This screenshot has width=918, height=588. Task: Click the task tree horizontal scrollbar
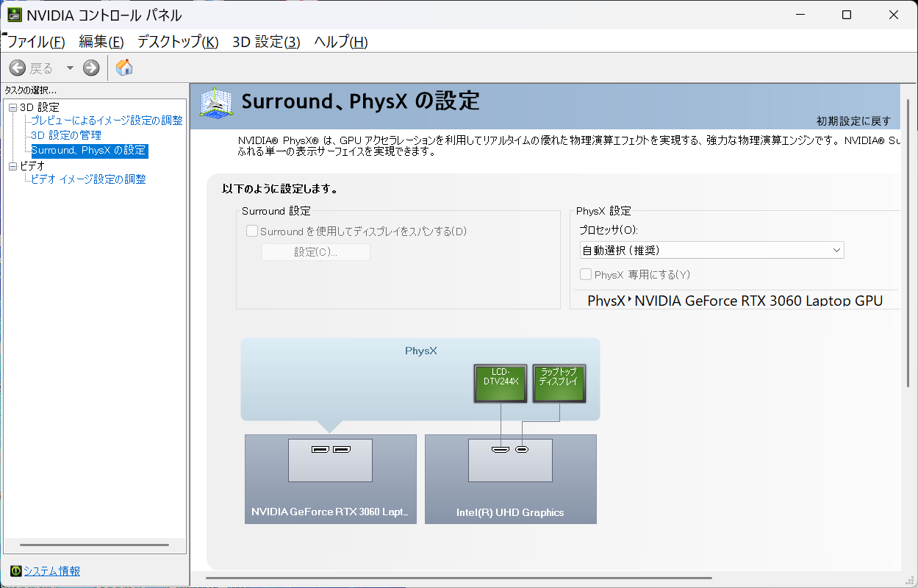pyautogui.click(x=95, y=545)
